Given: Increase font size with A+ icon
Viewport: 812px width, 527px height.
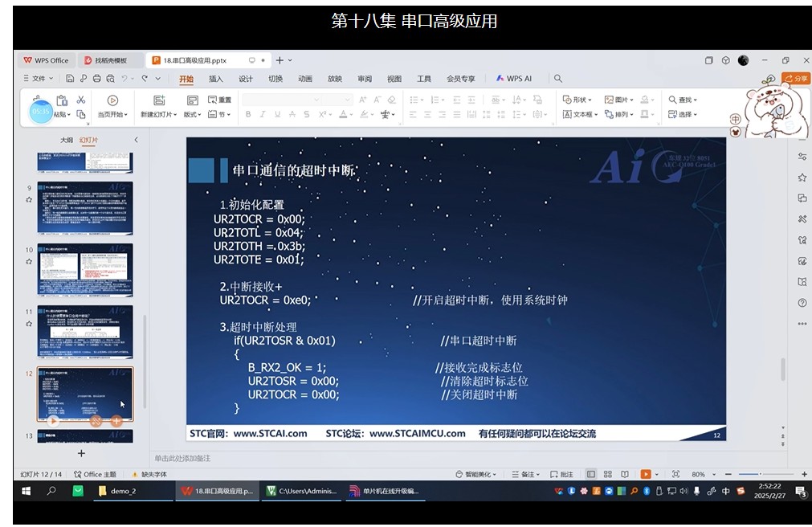Looking at the screenshot, I should click(x=362, y=100).
